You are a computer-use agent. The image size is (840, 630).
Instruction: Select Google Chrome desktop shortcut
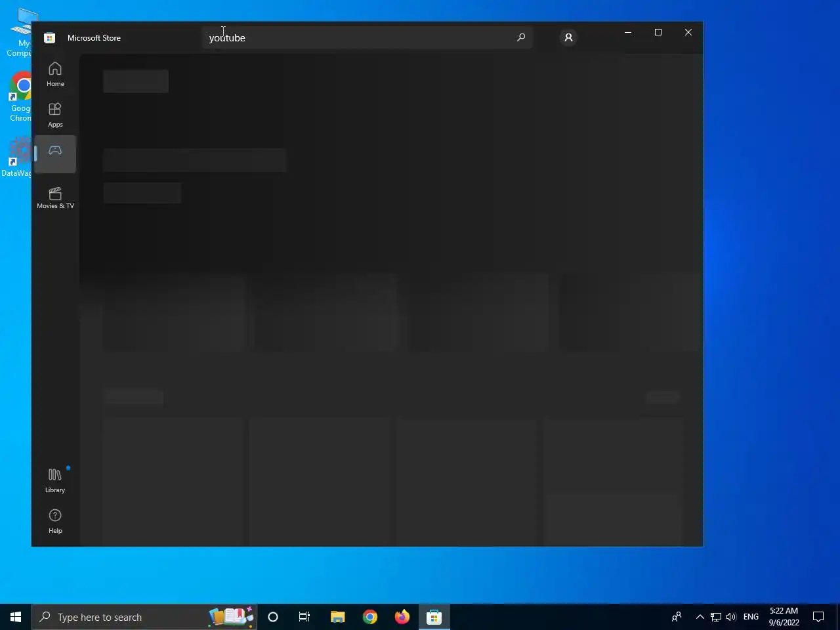pos(20,96)
